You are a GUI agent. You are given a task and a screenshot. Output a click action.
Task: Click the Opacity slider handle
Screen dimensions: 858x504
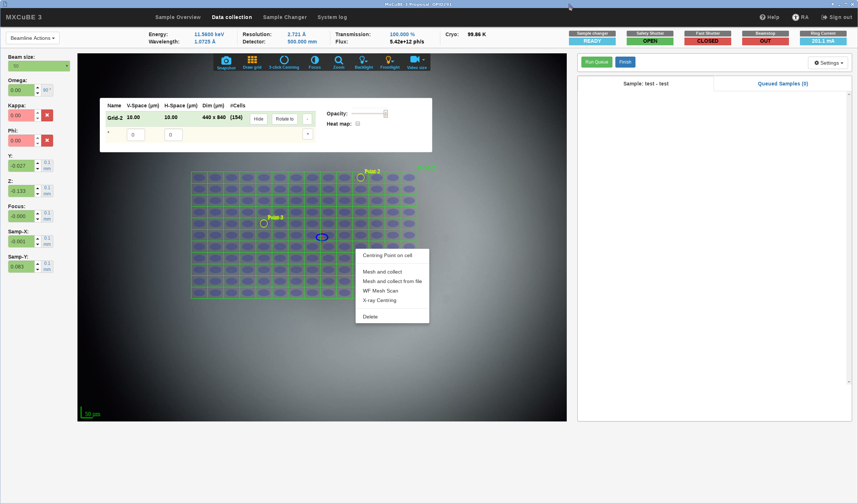coord(386,114)
